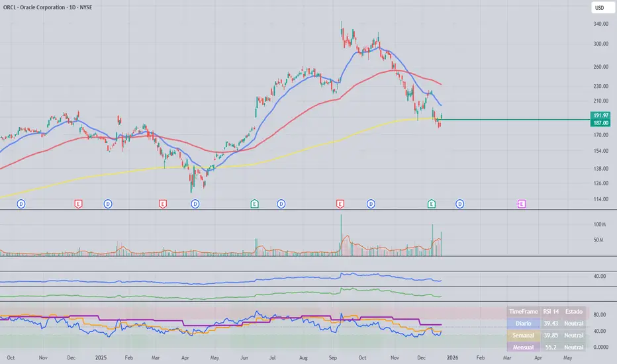Click the 126.00 price axis label
This screenshot has height=364, width=617.
[x=601, y=183]
